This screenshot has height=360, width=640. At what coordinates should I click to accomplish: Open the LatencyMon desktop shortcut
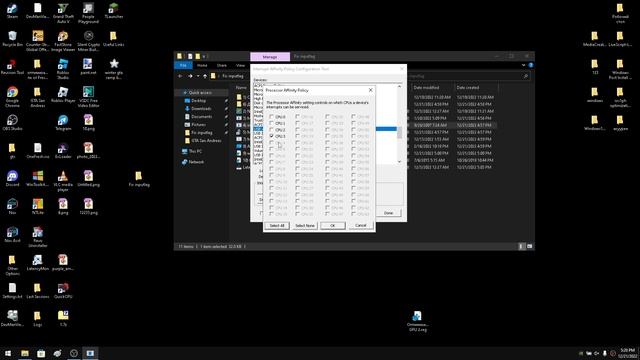coord(38,262)
